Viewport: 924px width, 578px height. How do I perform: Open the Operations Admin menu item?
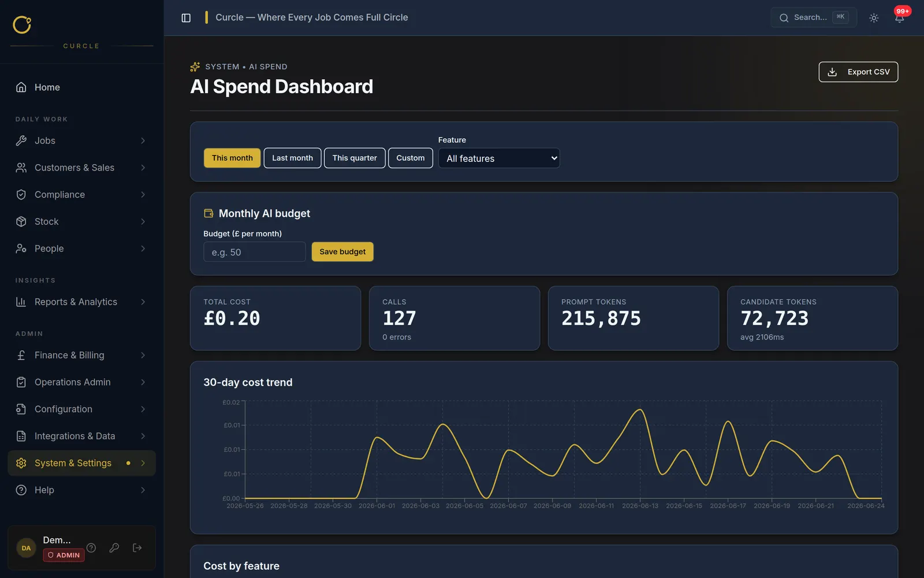(x=82, y=382)
